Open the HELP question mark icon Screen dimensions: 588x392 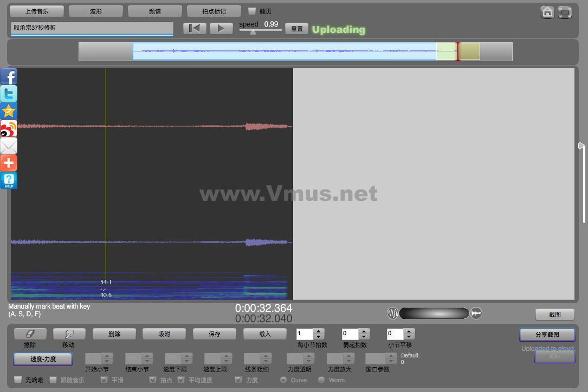pyautogui.click(x=9, y=180)
